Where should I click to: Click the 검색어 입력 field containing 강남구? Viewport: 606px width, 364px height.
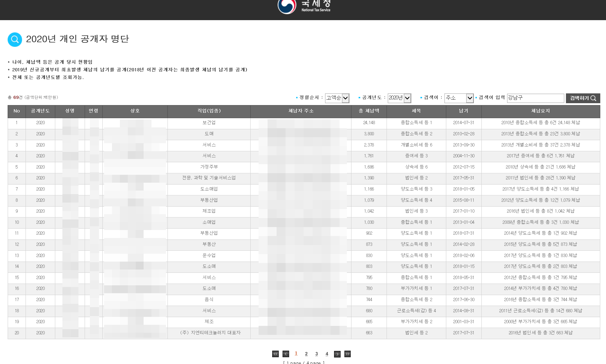coord(535,98)
